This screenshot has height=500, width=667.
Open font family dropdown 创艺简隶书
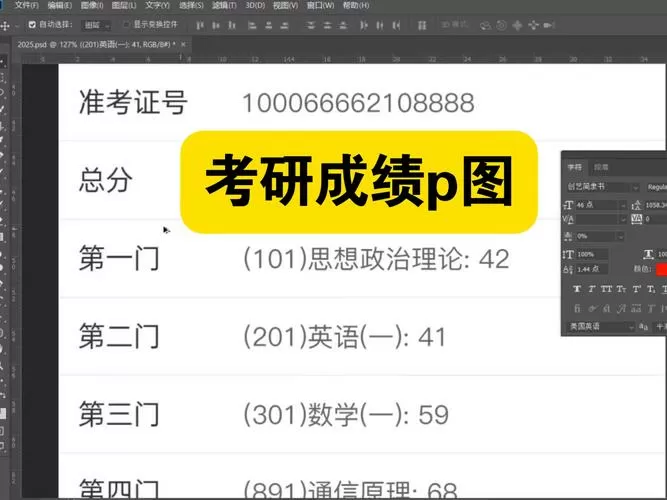602,187
